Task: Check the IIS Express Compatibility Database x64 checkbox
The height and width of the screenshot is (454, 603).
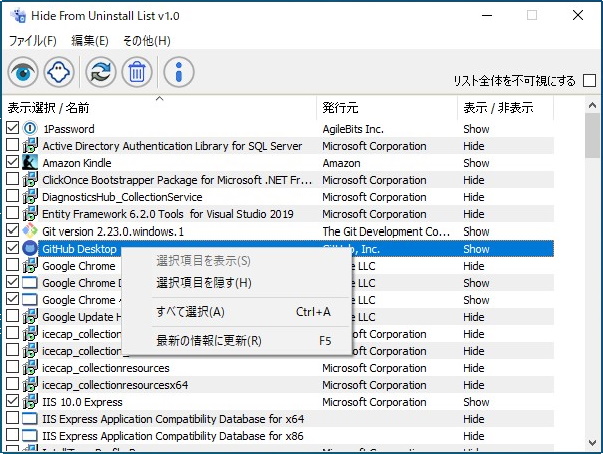Action: (x=12, y=418)
